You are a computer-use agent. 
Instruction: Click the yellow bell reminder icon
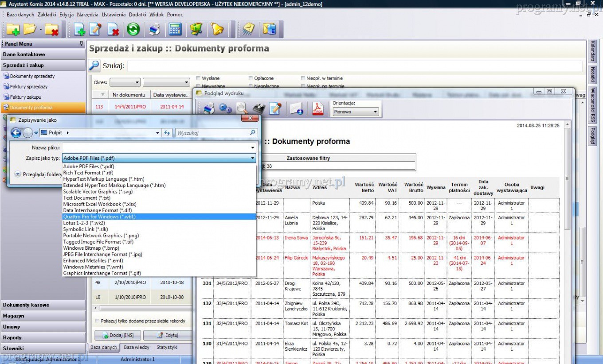217,29
